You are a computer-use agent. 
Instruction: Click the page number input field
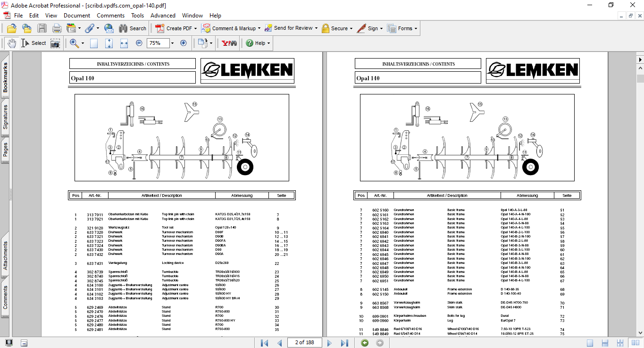point(304,343)
